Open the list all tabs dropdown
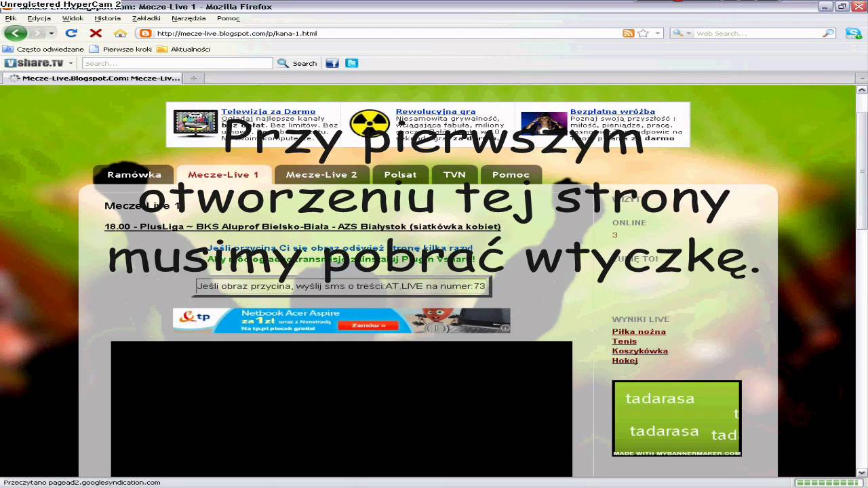 [x=862, y=78]
